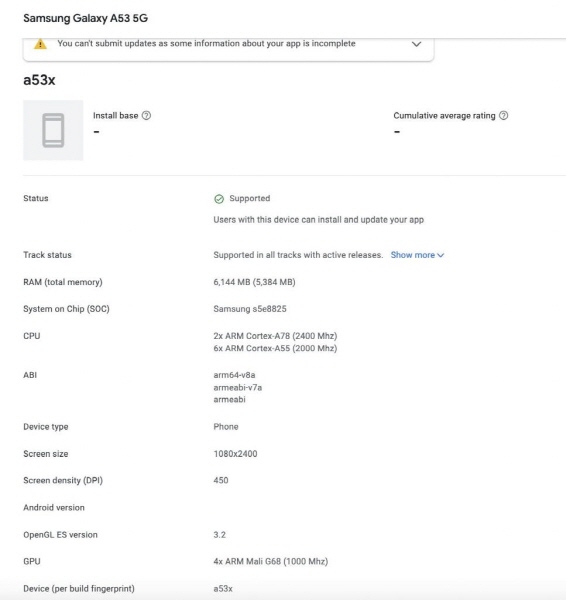Click the phone device placeholder thumbnail
The image size is (566, 600).
tap(53, 130)
